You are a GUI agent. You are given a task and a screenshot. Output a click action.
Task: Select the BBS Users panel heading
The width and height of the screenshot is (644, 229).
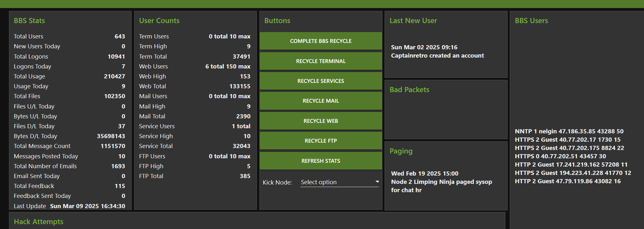click(531, 21)
